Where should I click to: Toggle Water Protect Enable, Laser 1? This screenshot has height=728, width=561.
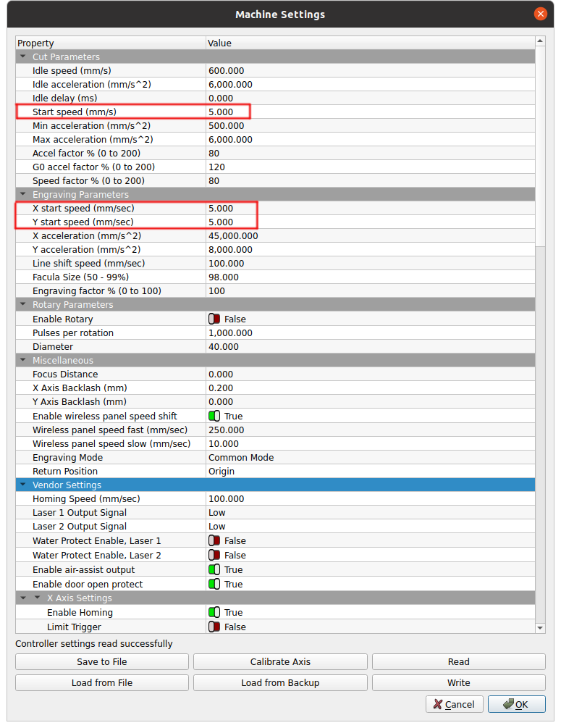214,540
